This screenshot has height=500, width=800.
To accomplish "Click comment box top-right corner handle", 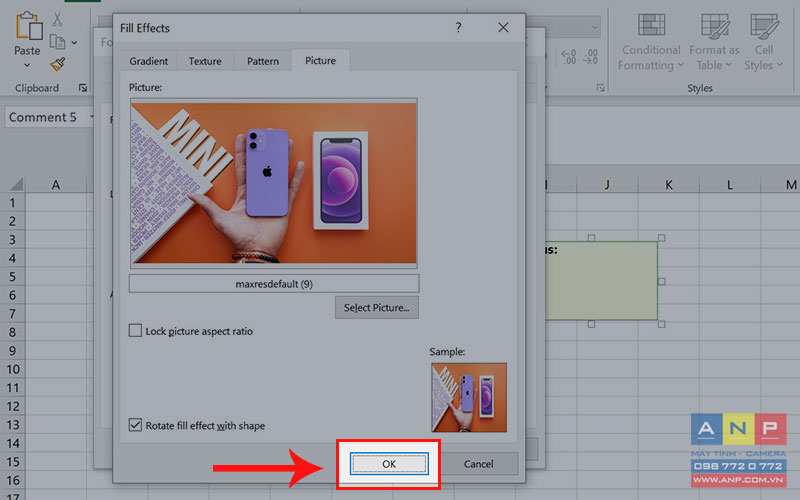I will [662, 238].
